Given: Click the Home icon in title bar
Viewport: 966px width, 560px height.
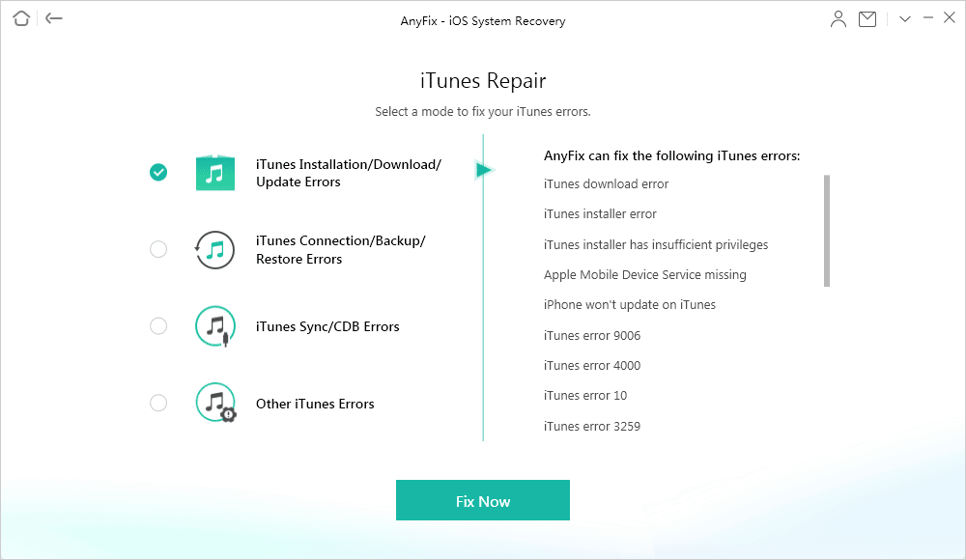Looking at the screenshot, I should pyautogui.click(x=21, y=18).
